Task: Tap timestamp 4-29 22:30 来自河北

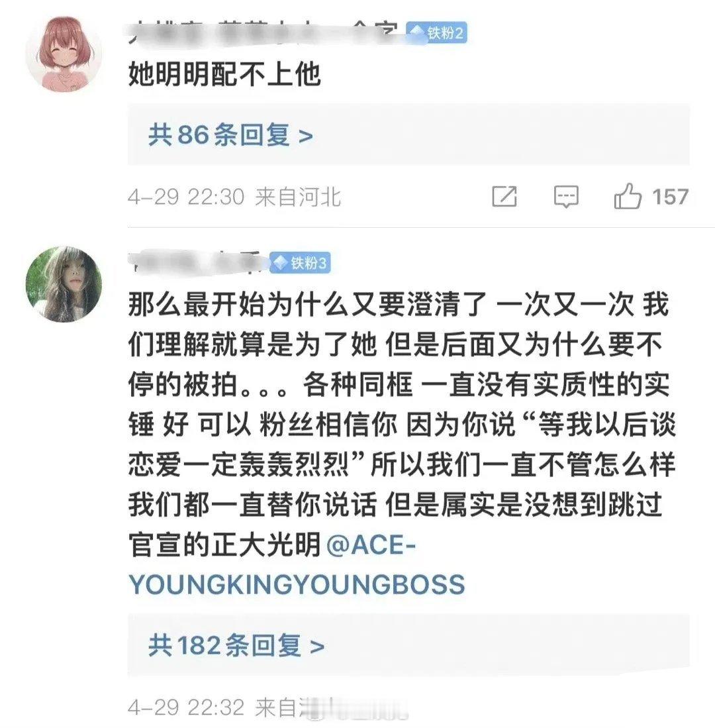Action: click(x=234, y=197)
